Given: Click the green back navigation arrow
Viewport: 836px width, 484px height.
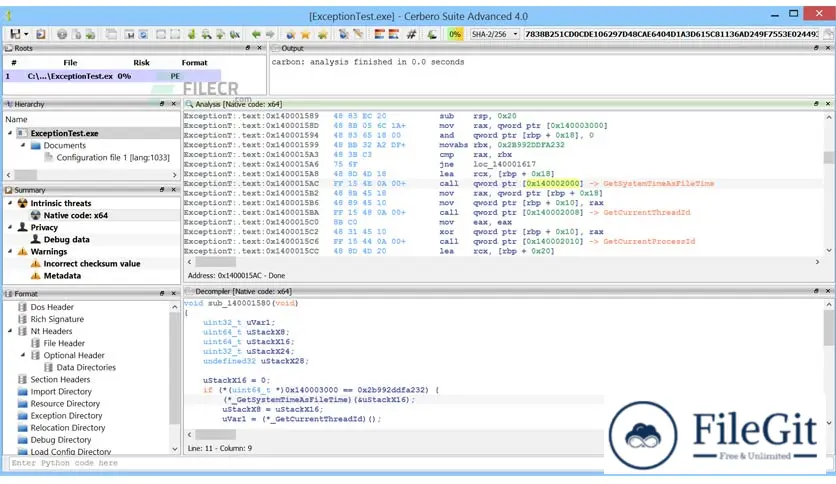Looking at the screenshot, I should click(256, 34).
